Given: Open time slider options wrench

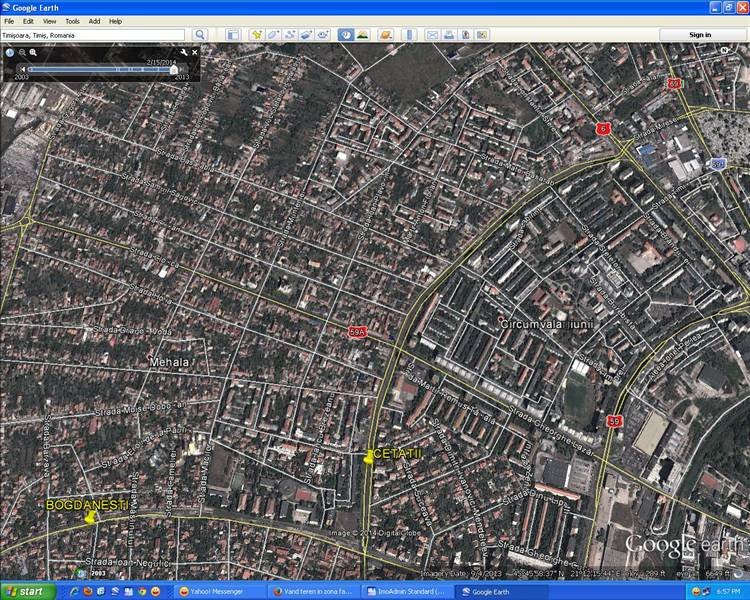Looking at the screenshot, I should tap(184, 52).
